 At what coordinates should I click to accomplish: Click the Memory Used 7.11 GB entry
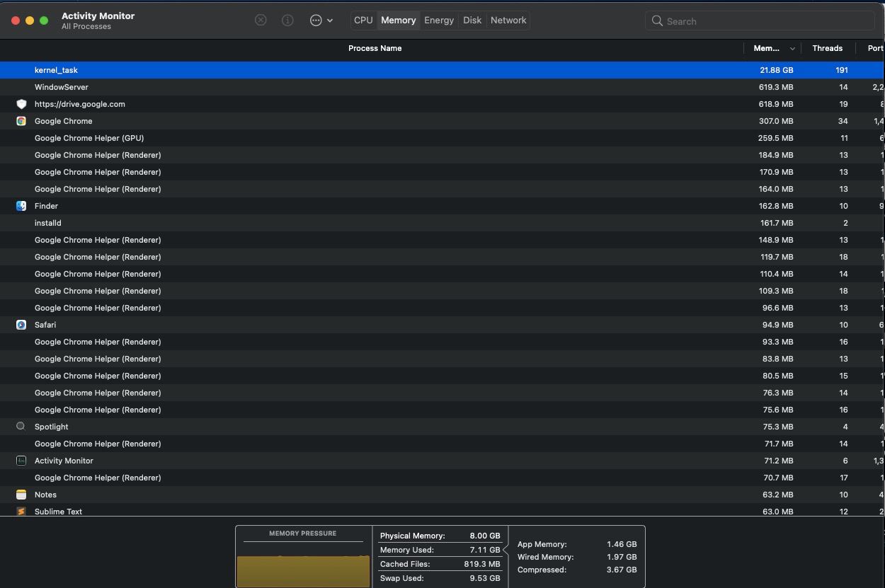(x=440, y=550)
